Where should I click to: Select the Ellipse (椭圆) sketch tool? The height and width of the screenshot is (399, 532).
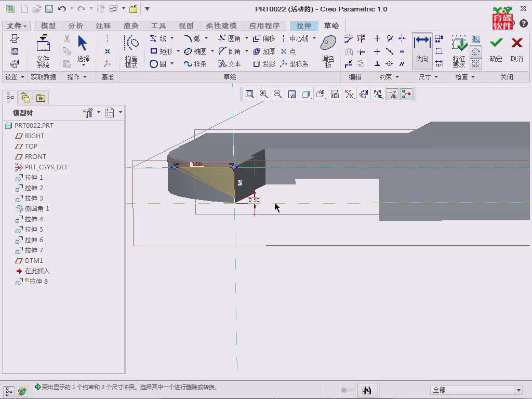click(195, 51)
